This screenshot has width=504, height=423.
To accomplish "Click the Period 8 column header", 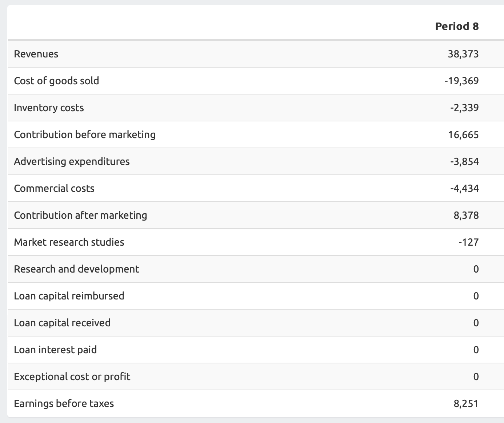I will coord(457,26).
